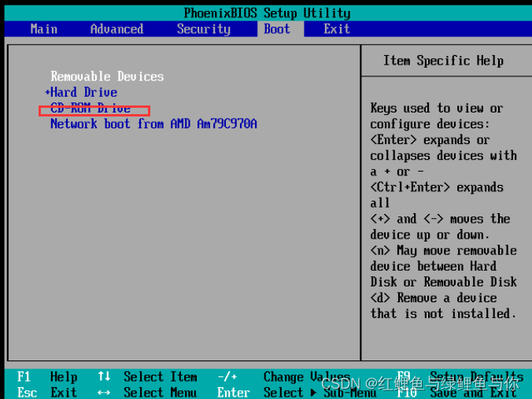This screenshot has height=399, width=532.
Task: Click the Esc Exit key hint
Action: click(47, 392)
